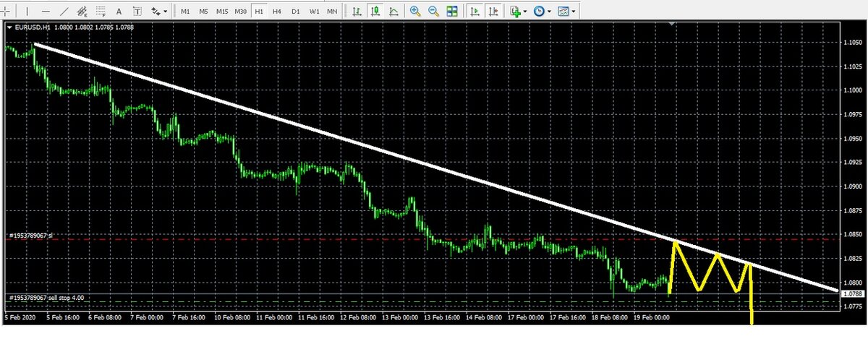The width and height of the screenshot is (868, 357).
Task: Click the 1.0900 price scale label
Action: click(852, 186)
